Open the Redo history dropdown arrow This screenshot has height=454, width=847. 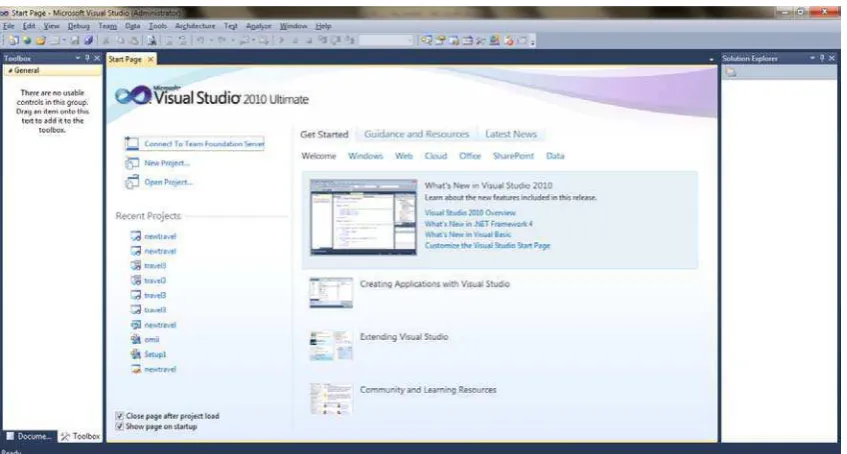point(233,41)
